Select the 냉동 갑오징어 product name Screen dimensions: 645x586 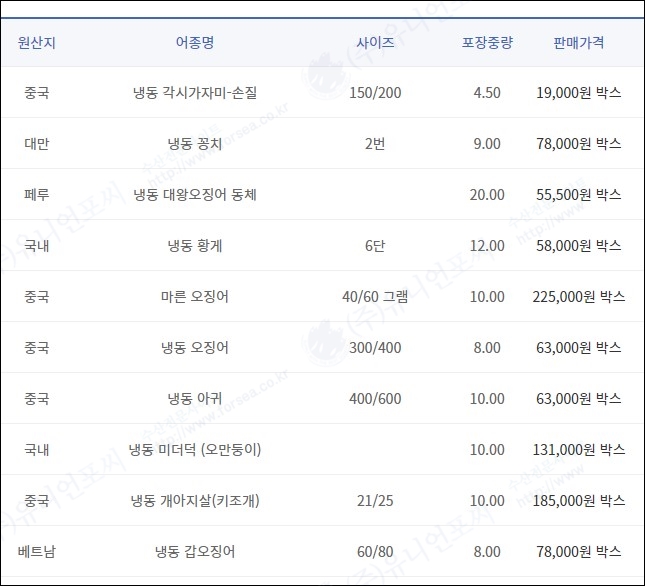[195, 551]
